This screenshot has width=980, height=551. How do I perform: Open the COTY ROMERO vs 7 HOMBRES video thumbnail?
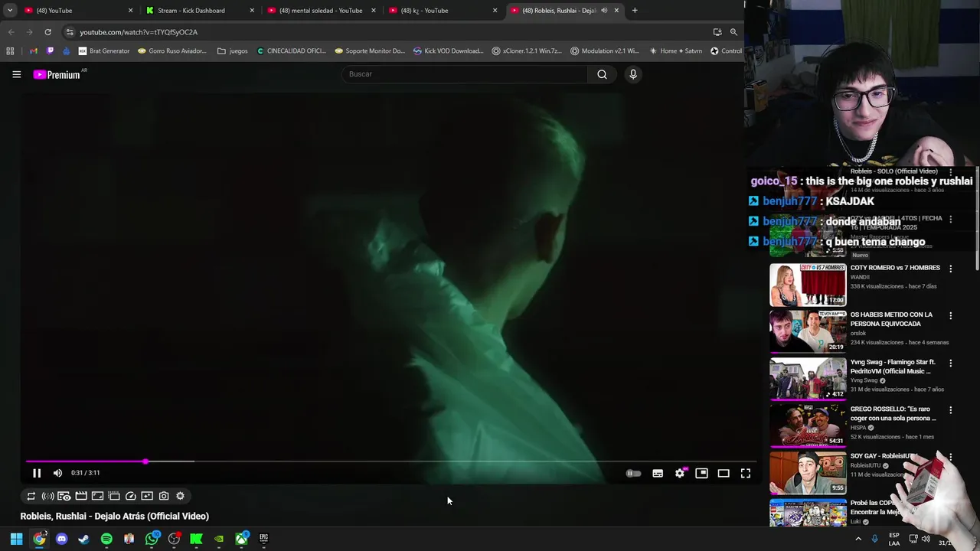808,285
